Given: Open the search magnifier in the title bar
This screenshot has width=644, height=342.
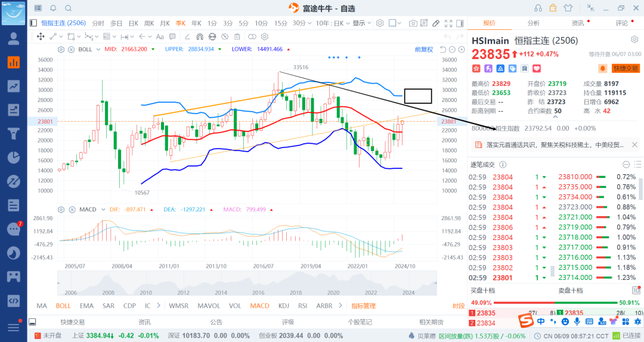Looking at the screenshot, I should click(x=69, y=8).
